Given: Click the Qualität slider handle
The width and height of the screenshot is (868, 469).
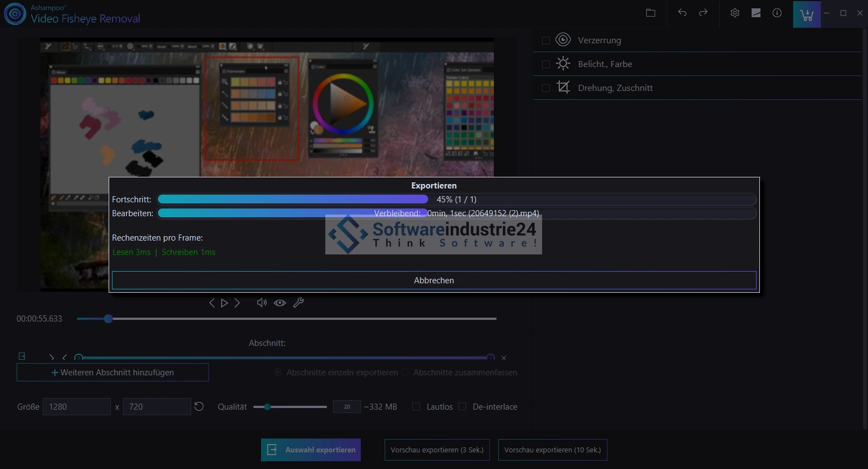Looking at the screenshot, I should [267, 407].
